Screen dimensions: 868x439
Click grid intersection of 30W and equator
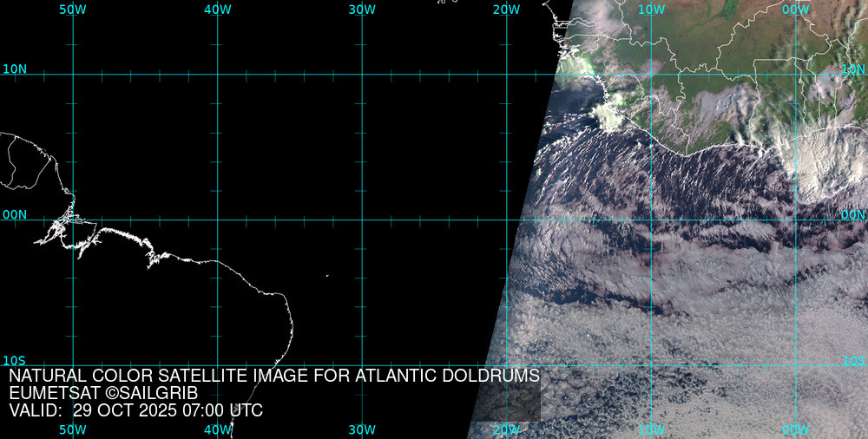[362, 219]
